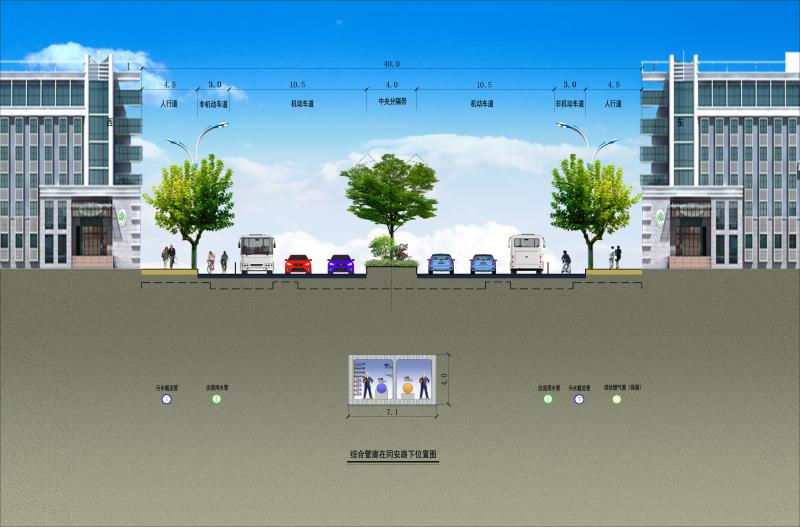This screenshot has height=527, width=800.
Task: Click the yellow gas pipe symbol on the right
Action: click(617, 399)
